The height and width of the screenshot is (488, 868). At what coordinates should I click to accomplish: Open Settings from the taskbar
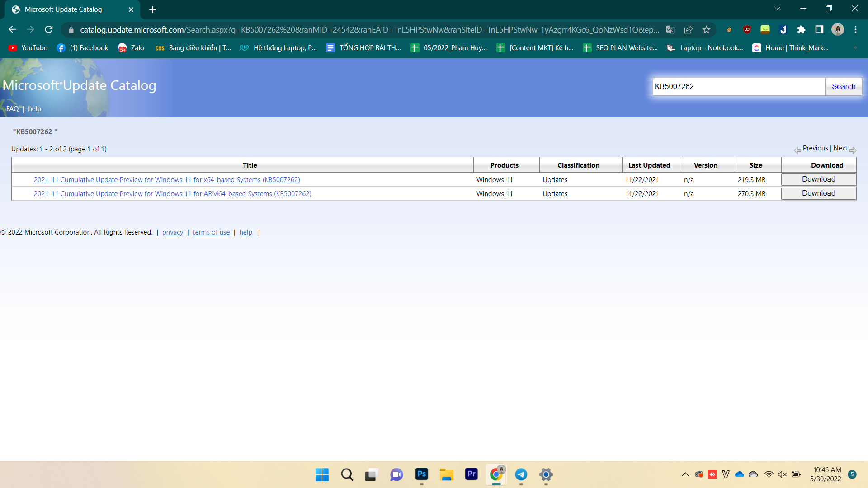pos(546,474)
